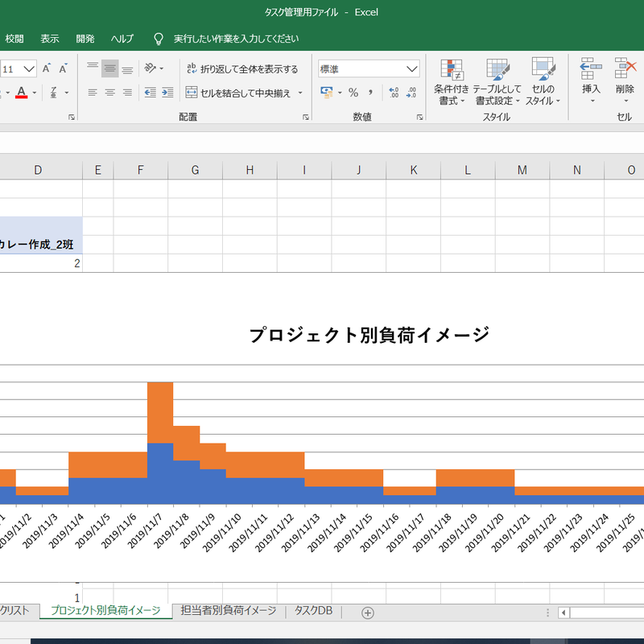Toggle wrap text (折り返して全体を表示する)
Viewport: 644px width, 644px height.
(x=242, y=68)
